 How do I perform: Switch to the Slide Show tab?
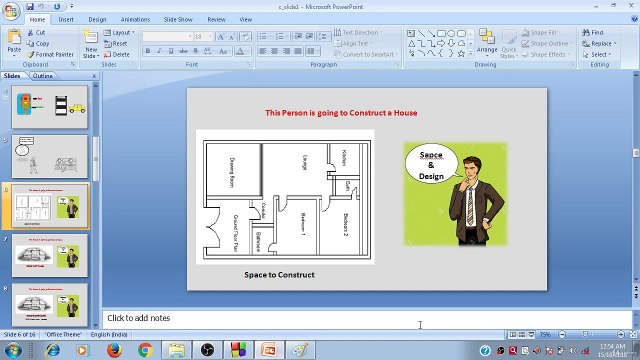point(178,19)
